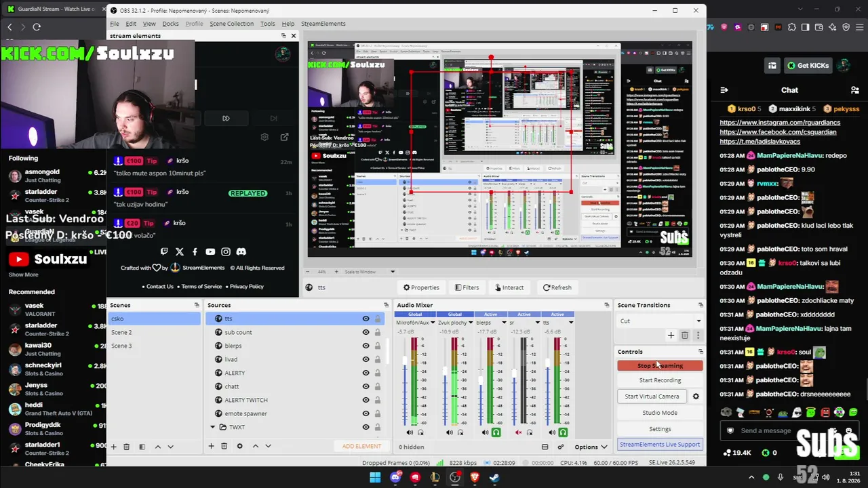Hide the sub count source
868x488 pixels.
click(x=366, y=332)
